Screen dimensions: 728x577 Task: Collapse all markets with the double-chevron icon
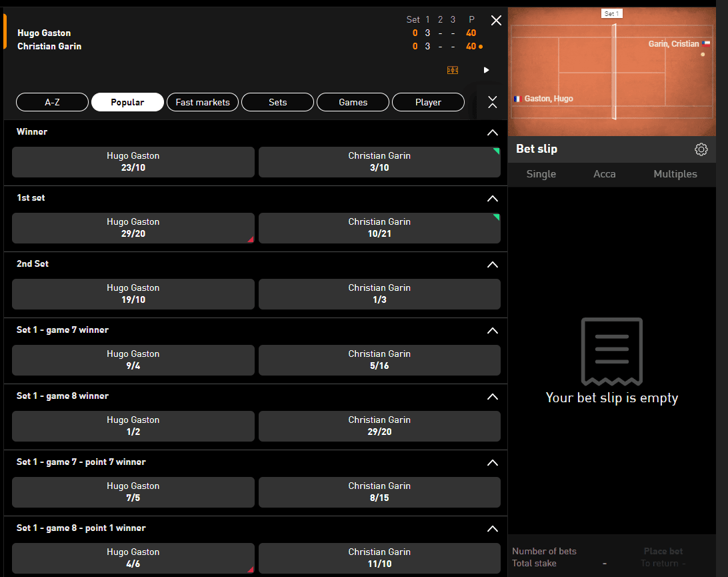pyautogui.click(x=493, y=102)
